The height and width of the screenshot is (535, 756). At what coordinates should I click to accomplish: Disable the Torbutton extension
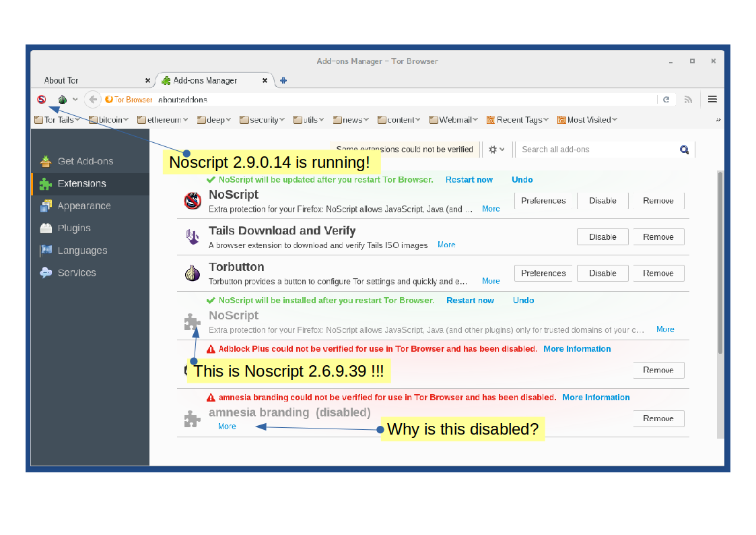point(603,273)
